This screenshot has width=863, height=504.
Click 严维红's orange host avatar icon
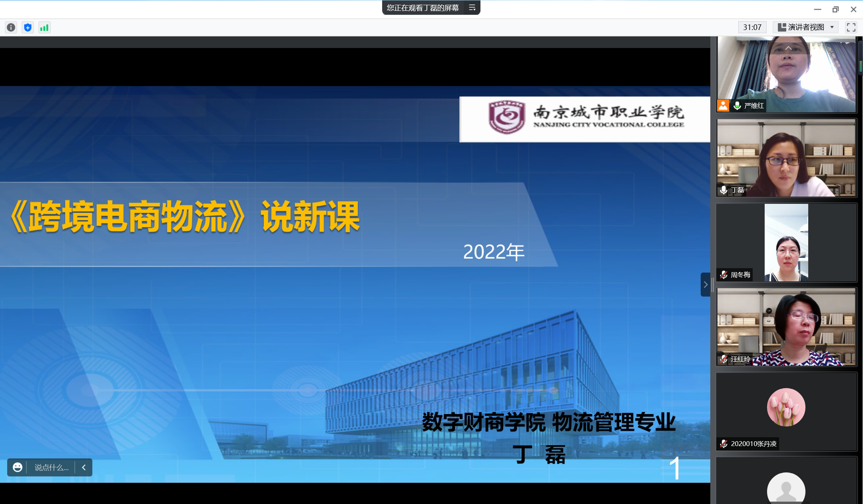point(723,106)
